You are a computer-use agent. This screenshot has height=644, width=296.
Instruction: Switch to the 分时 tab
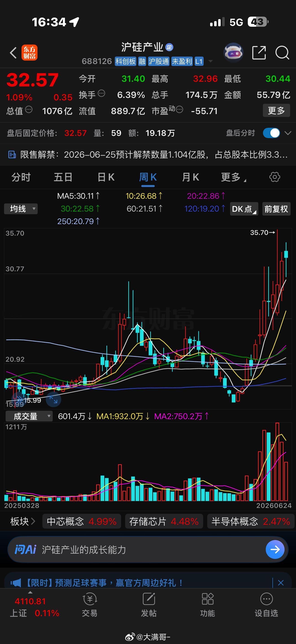click(x=21, y=177)
